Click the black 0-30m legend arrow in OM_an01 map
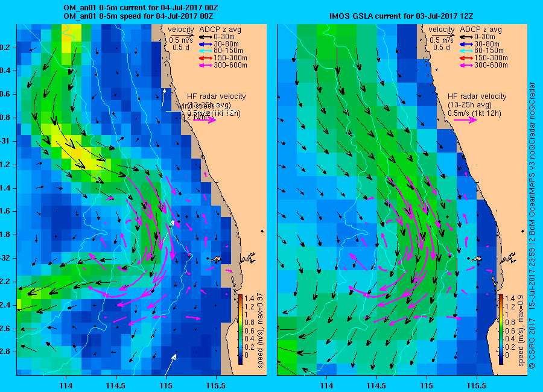This screenshot has width=543, height=392. (205, 37)
